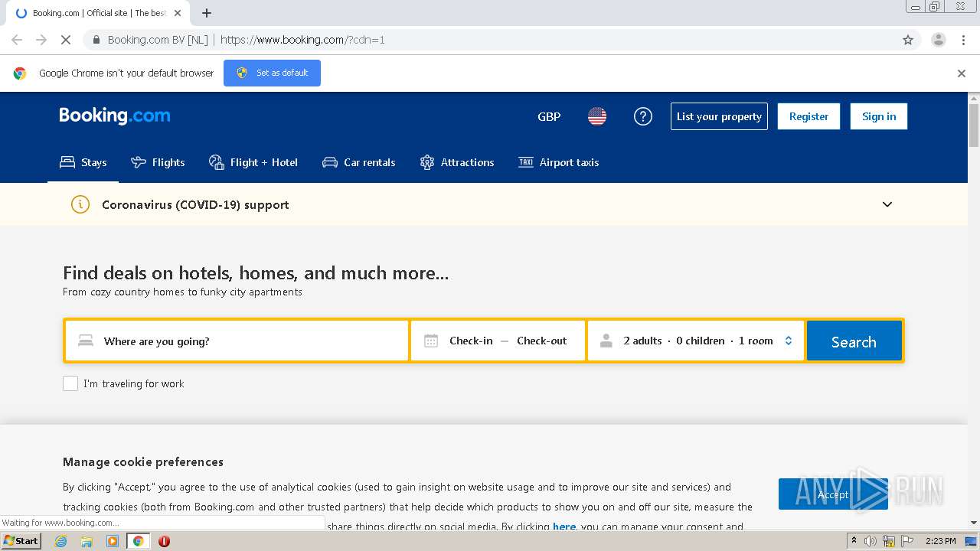Open the guests and rooms selector

click(696, 341)
